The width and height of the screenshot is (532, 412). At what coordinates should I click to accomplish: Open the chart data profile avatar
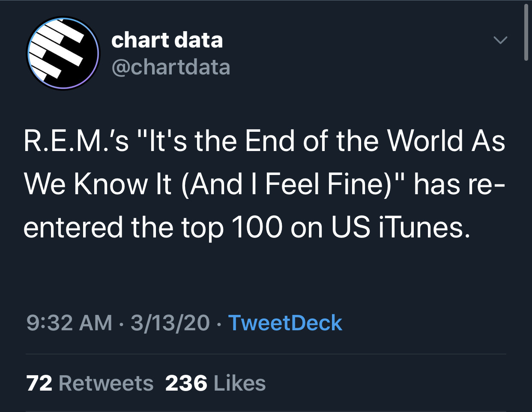coord(63,53)
